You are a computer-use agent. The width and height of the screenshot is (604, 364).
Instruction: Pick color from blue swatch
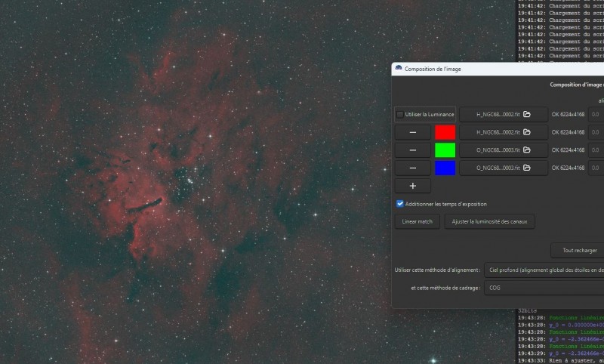coord(445,168)
